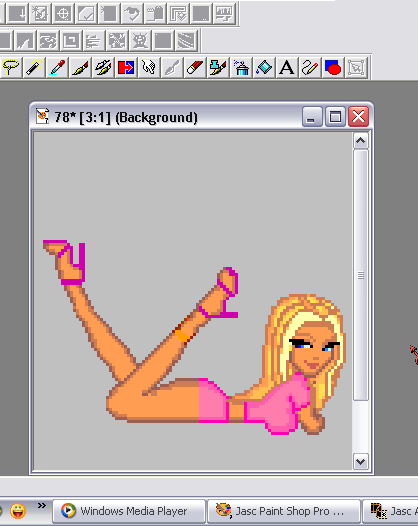Click the vertical scrollbar thumb
This screenshot has height=526, width=418.
(x=361, y=275)
